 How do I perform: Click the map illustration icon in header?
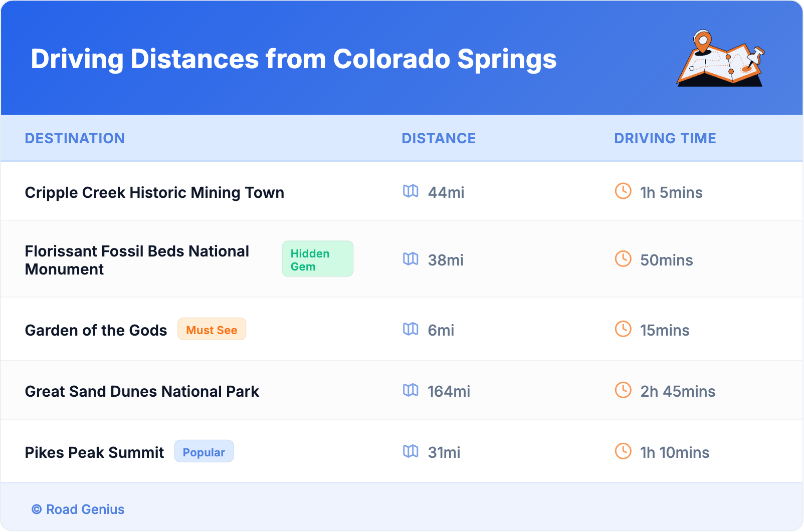click(720, 59)
